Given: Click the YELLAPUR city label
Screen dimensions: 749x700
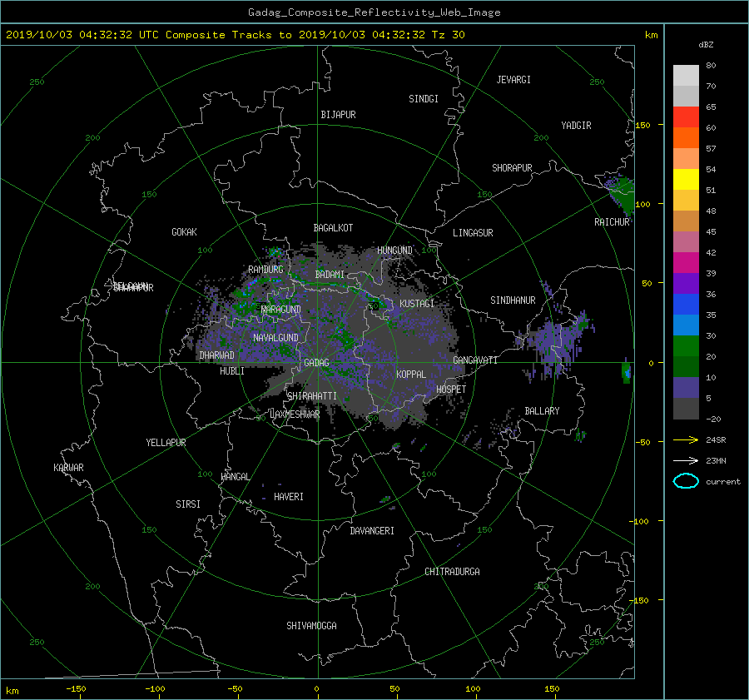Looking at the screenshot, I should [166, 443].
